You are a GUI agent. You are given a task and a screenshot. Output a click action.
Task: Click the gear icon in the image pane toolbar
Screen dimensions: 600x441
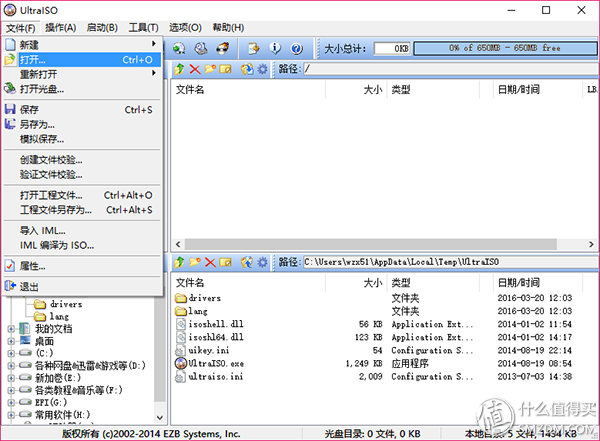tap(262, 69)
